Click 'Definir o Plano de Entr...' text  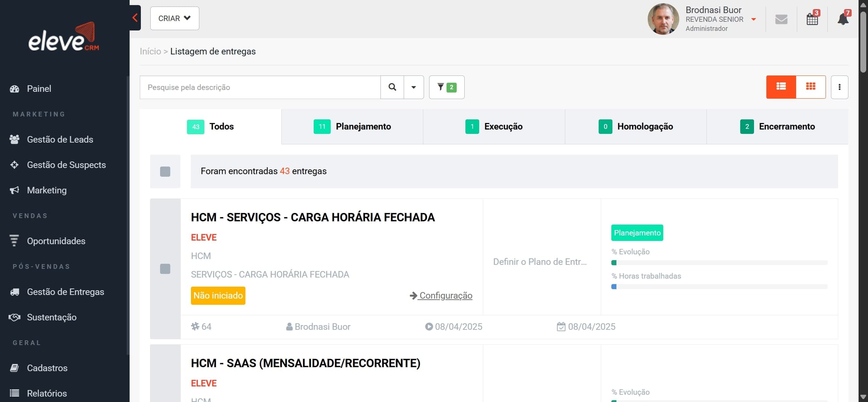[540, 262]
